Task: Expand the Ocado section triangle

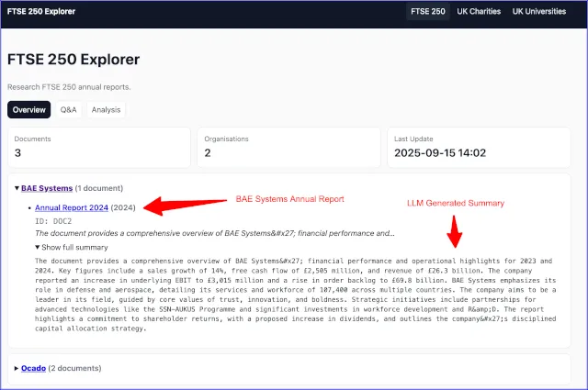Action: 17,368
